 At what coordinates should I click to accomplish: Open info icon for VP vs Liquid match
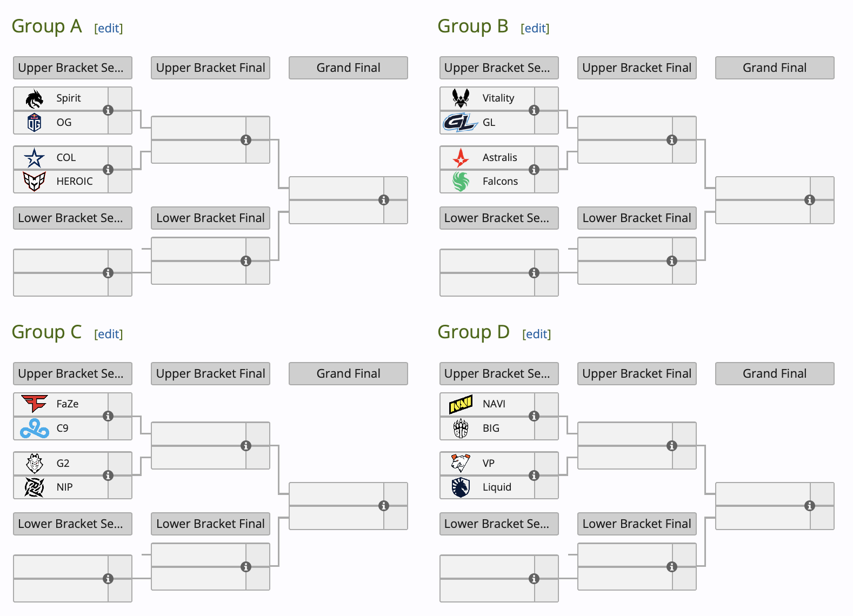534,476
